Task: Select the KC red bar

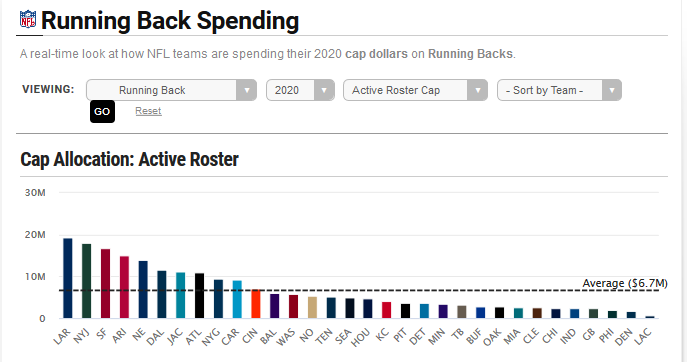Action: click(x=386, y=310)
